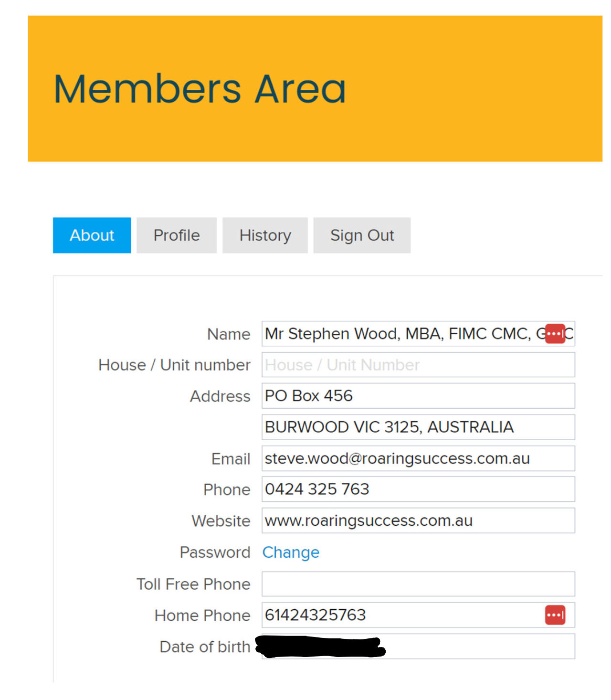611x700 pixels.
Task: Click the PO Box 456 address field
Action: pos(418,396)
